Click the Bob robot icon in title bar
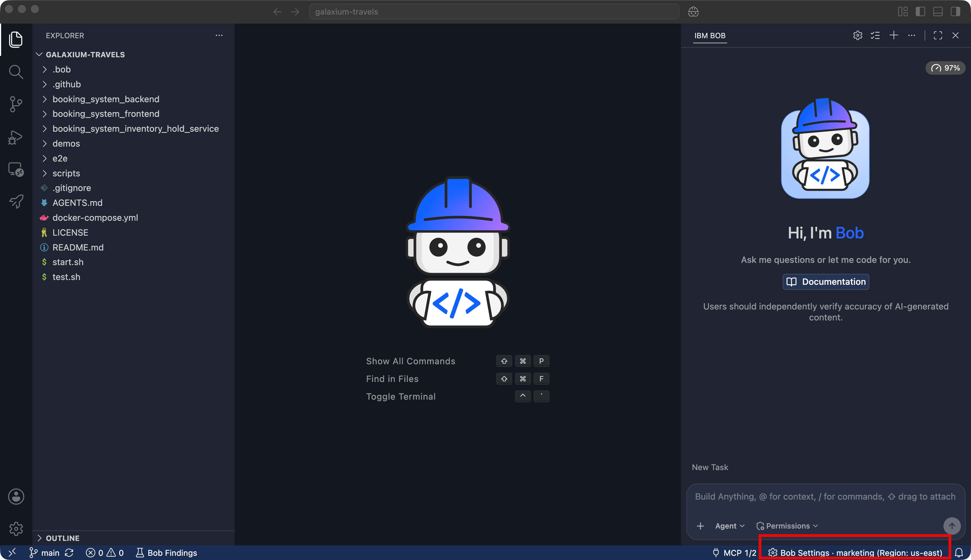Screen dimensions: 971x560 tap(693, 12)
